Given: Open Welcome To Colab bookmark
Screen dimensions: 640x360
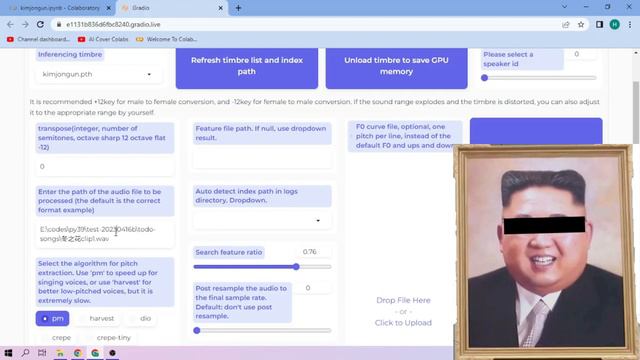Looking at the screenshot, I should (x=167, y=40).
